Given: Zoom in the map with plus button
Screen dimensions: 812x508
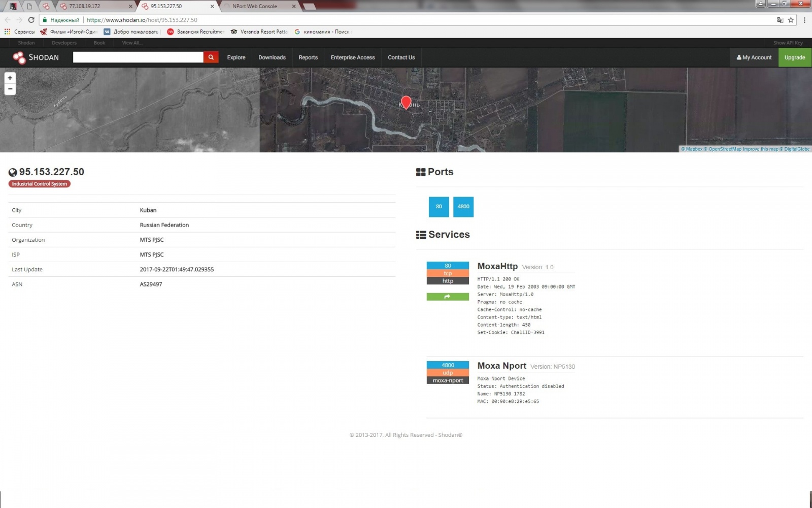Looking at the screenshot, I should coord(10,78).
